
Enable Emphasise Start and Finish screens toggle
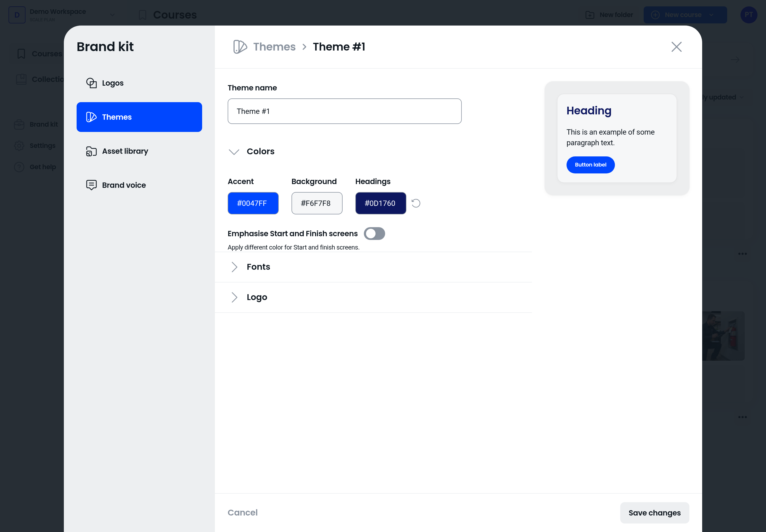[374, 234]
